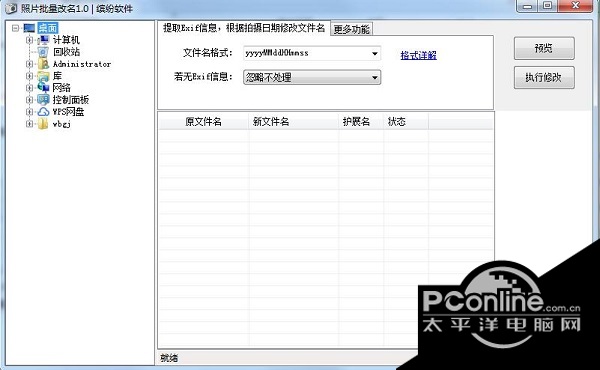Select 网络 label in folder tree
Viewport: 600px width, 370px height.
62,88
